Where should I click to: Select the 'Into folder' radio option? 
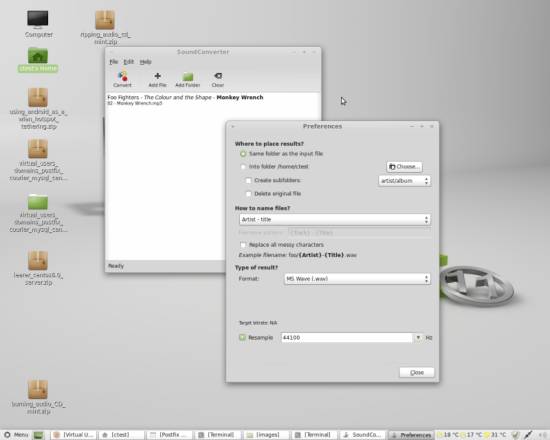coord(243,167)
